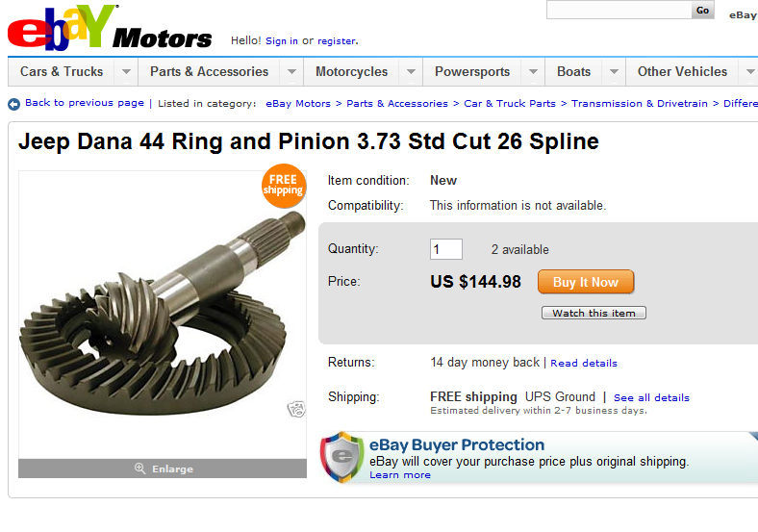The height and width of the screenshot is (532, 758).
Task: Open the Boats menu tab
Action: [573, 72]
